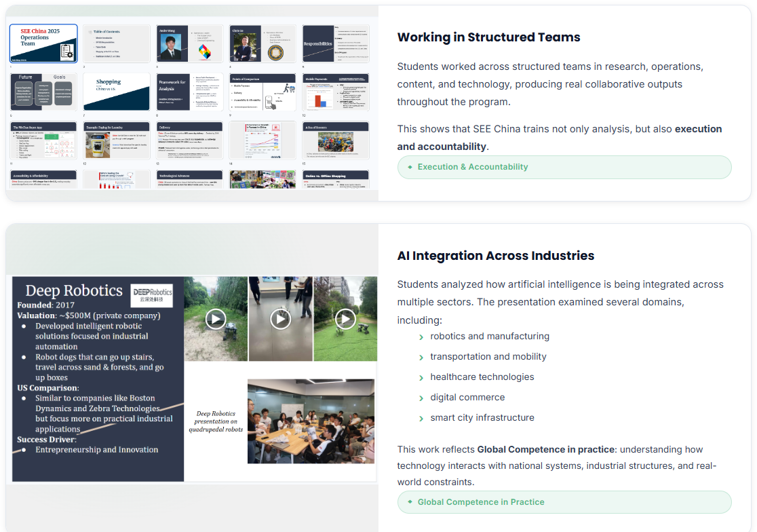
Task: Select the "Framework for Analysis" slide thumbnail
Action: click(189, 92)
